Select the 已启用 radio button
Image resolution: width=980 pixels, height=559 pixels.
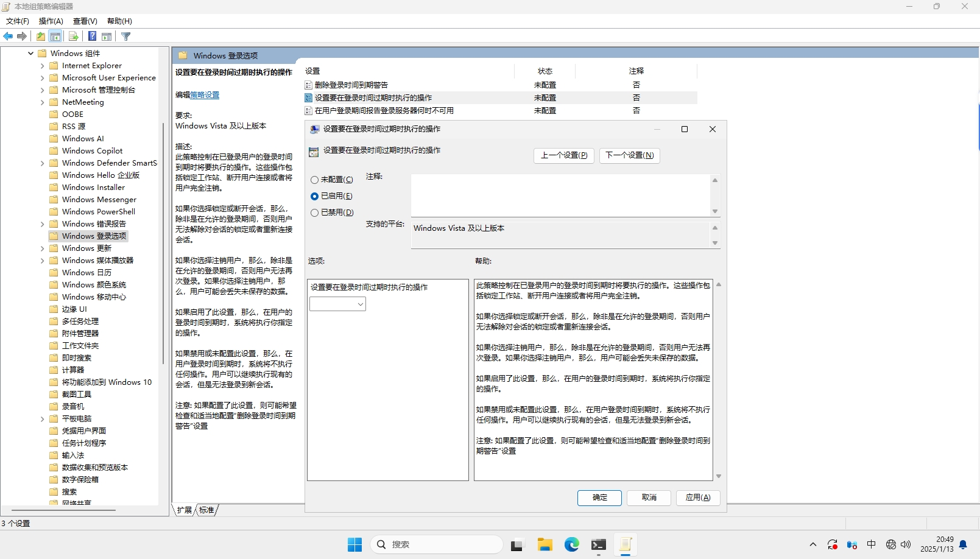coord(315,196)
